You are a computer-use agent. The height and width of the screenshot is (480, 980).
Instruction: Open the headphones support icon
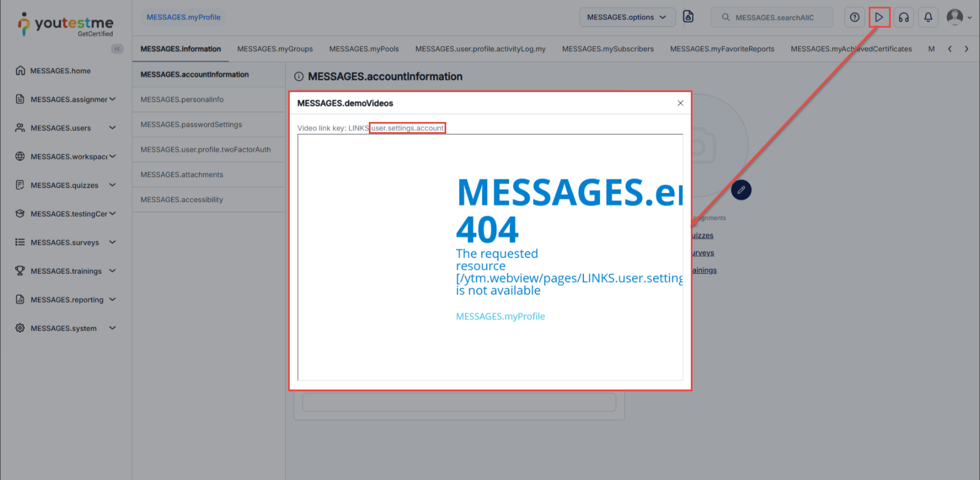pyautogui.click(x=904, y=18)
